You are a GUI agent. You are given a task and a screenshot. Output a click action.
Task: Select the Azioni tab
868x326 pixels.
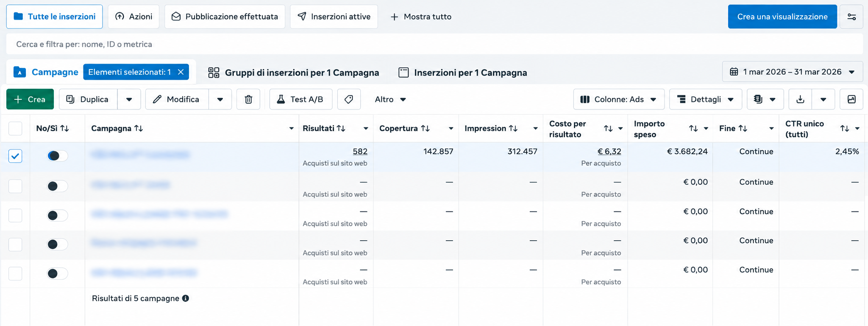coord(134,17)
